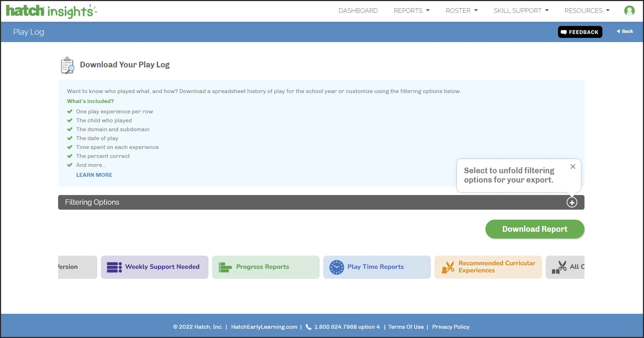644x338 pixels.
Task: Click the Progress Reports bar chart icon
Action: point(225,267)
